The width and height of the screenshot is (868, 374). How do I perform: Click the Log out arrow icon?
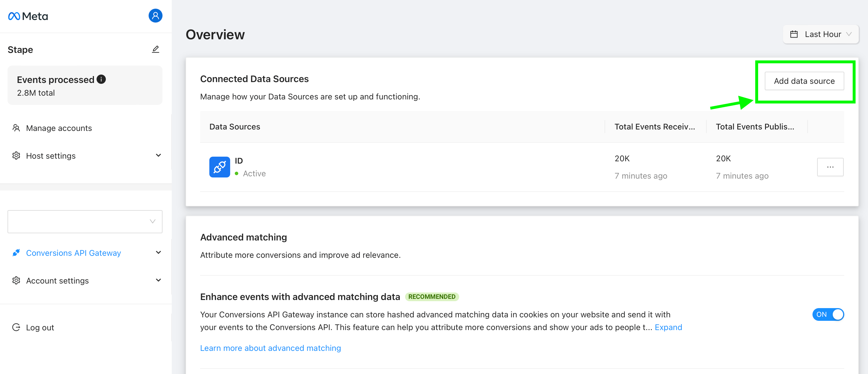[16, 327]
